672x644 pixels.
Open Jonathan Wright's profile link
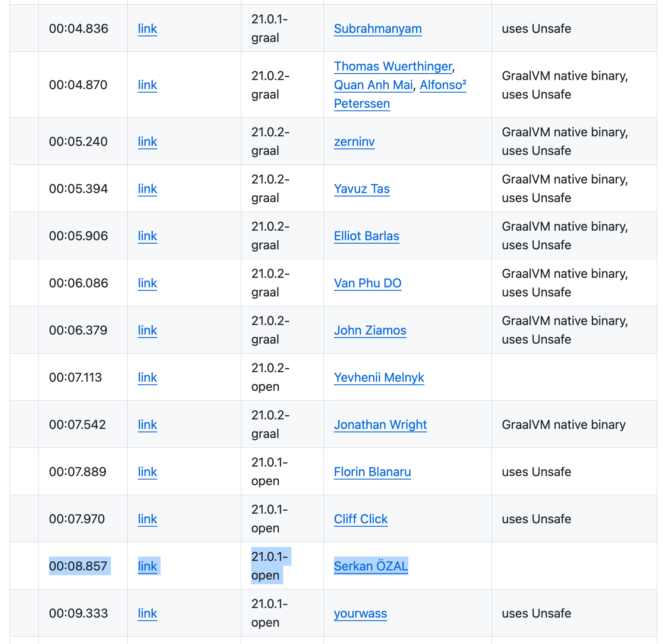pos(380,425)
